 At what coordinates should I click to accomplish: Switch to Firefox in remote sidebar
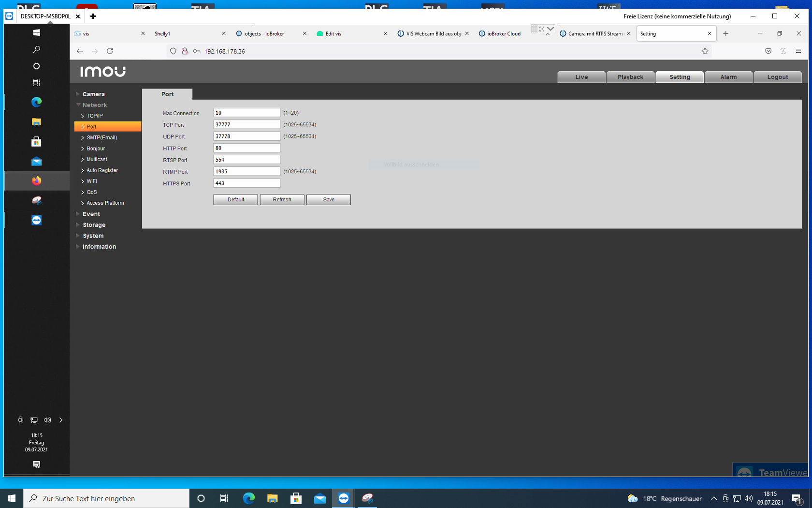tap(36, 180)
